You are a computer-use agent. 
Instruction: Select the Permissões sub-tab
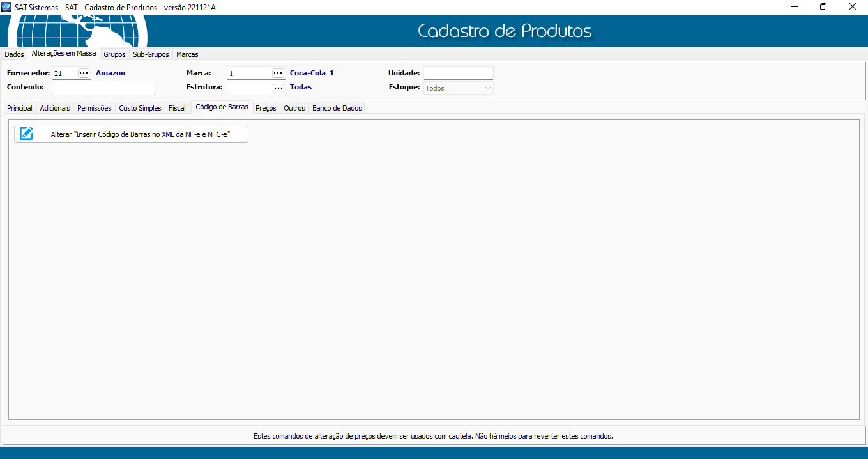click(x=95, y=108)
